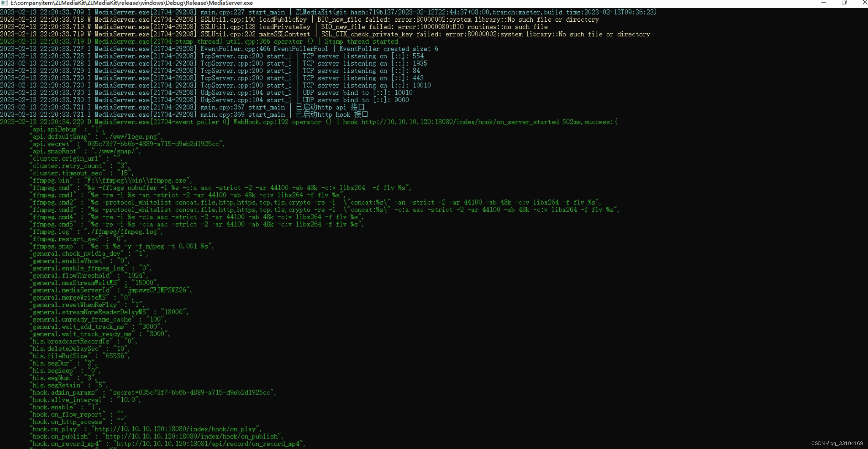The width and height of the screenshot is (868, 449).
Task: Select the makeSSLContext check_private_key failed line
Action: point(325,34)
